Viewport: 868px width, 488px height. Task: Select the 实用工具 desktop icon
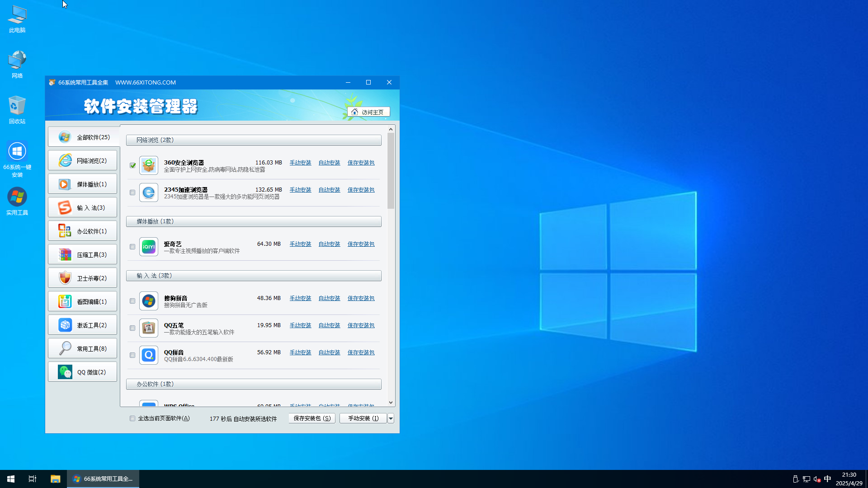click(17, 202)
